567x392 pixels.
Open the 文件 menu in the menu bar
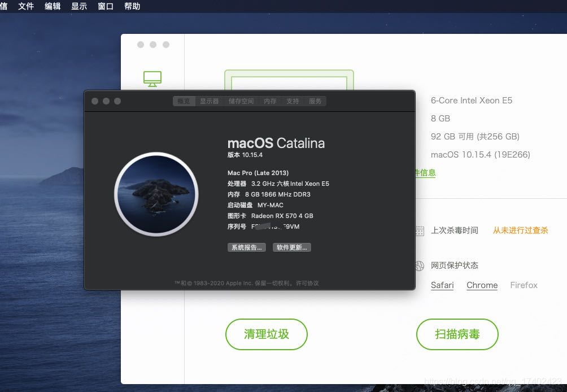click(x=25, y=6)
